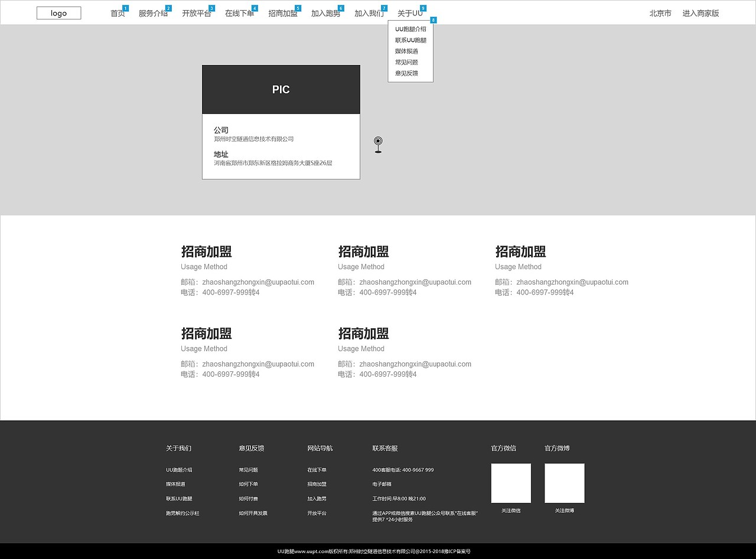Click the copyright line at page bottom
756x559 pixels.
[x=374, y=551]
